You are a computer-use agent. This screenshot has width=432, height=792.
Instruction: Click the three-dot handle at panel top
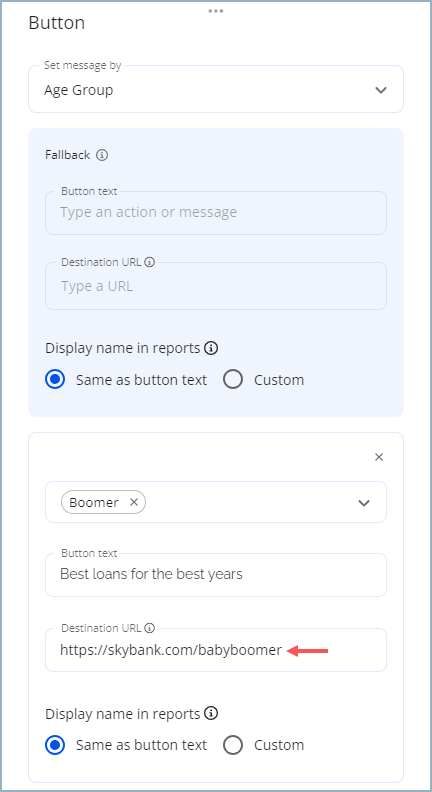pyautogui.click(x=216, y=11)
